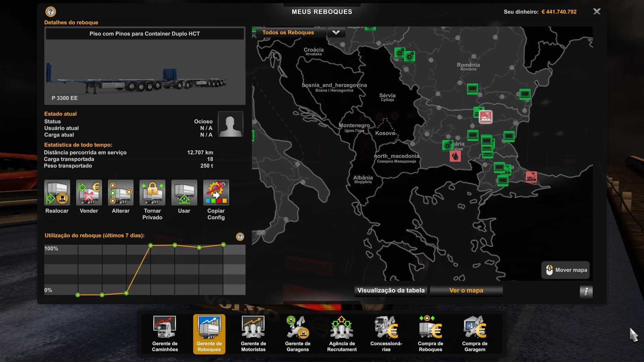Click the map info "i" button
The height and width of the screenshot is (362, 644).
pyautogui.click(x=586, y=292)
